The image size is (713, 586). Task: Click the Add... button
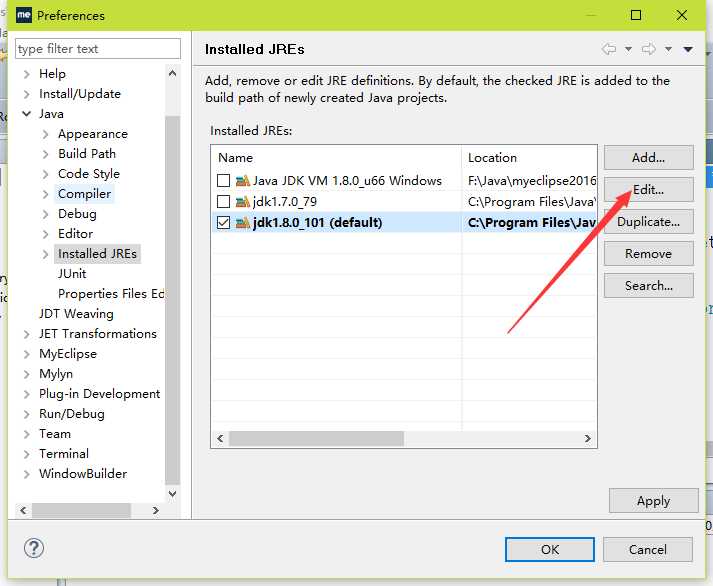point(648,158)
